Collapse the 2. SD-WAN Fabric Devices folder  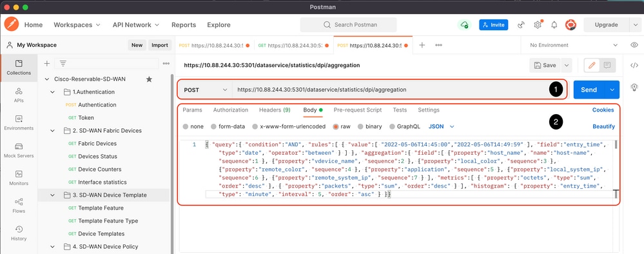coord(52,131)
